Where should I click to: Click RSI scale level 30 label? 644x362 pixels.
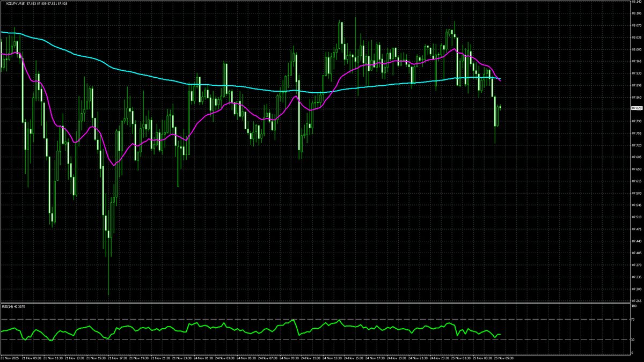coord(634,339)
